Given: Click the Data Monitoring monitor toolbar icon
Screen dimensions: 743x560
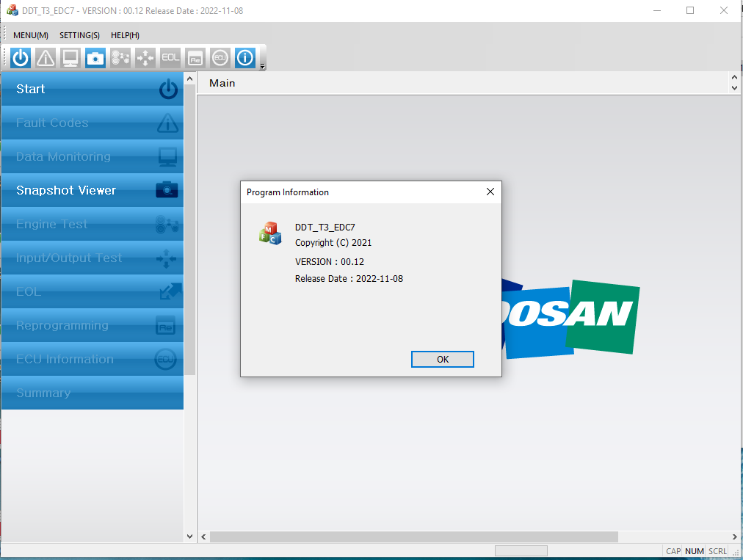Looking at the screenshot, I should pos(70,58).
